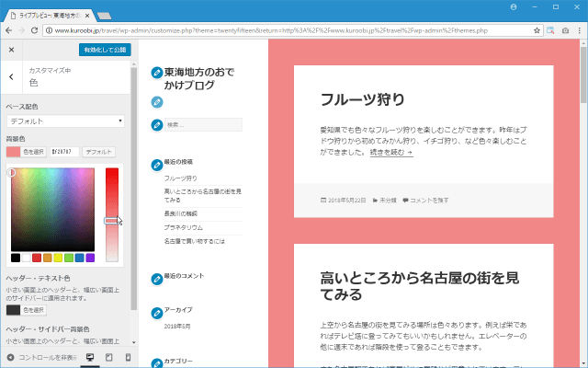Click the preview search box

[203, 125]
